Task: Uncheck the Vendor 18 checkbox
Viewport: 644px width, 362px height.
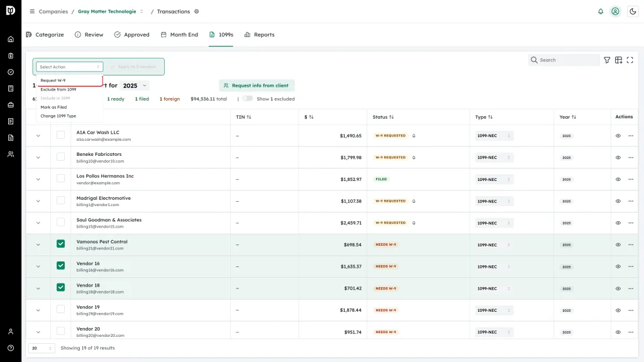Action: (60, 287)
